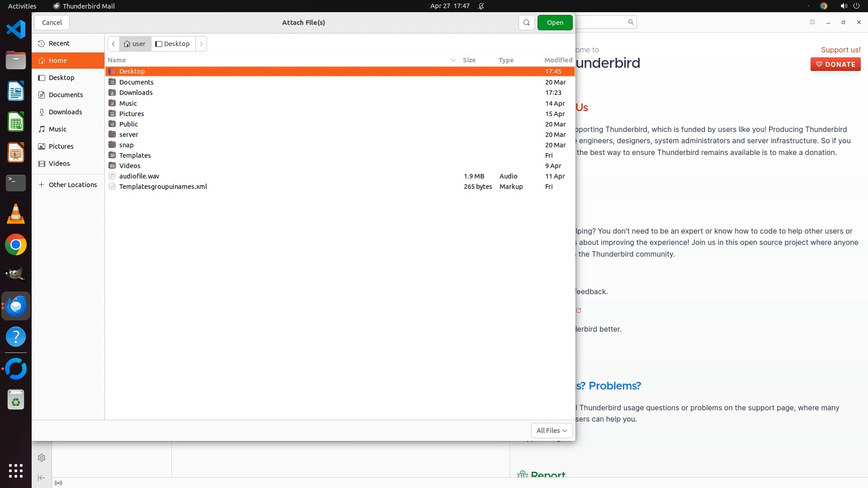Expand Other Locations in sidebar
This screenshot has width=868, height=488.
[68, 185]
